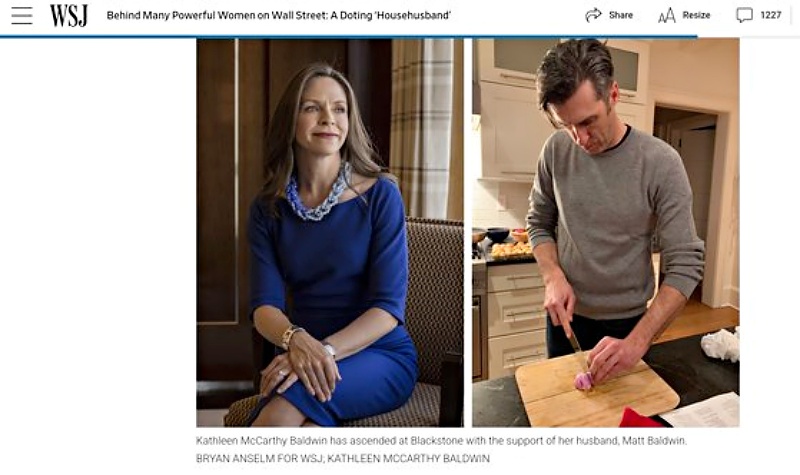This screenshot has width=800, height=475.
Task: Click the uppercase 'KATHLEEN MCCARTHY BALDWIN' credit
Action: (408, 458)
